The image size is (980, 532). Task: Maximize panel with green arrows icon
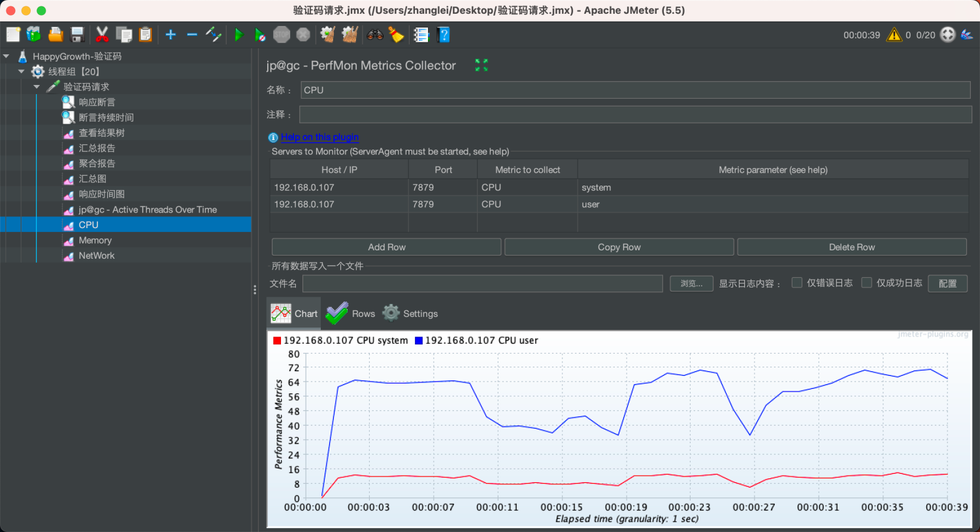click(482, 65)
